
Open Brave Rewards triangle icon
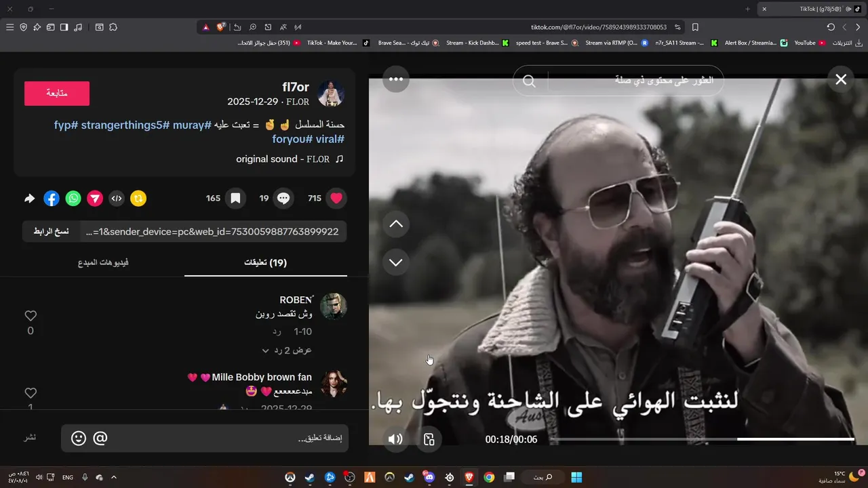206,27
